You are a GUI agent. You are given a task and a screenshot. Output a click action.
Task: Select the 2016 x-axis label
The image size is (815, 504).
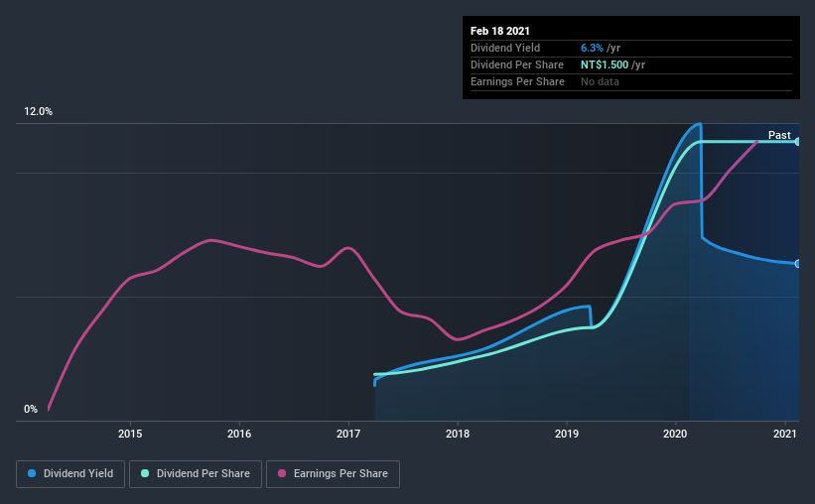pyautogui.click(x=239, y=434)
